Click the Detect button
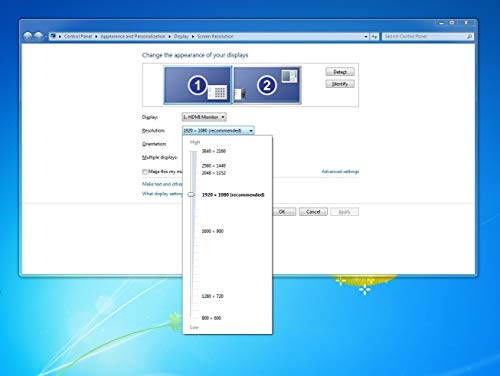 click(340, 72)
